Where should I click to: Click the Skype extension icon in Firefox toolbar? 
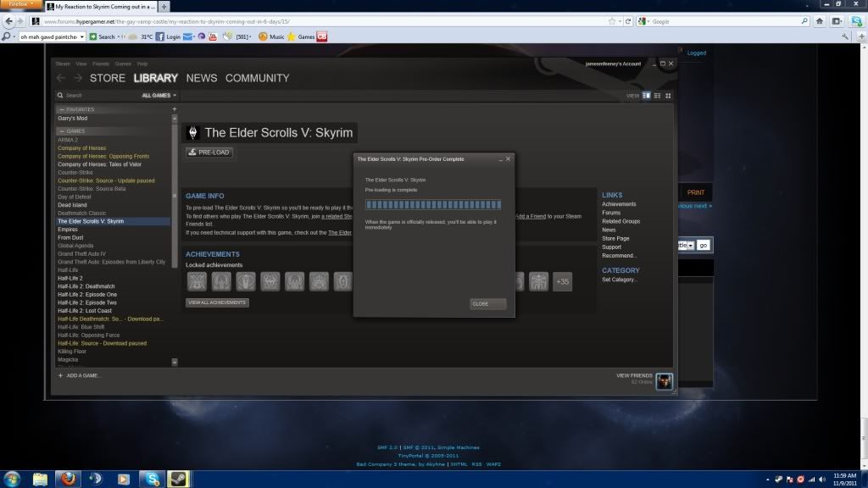[x=856, y=21]
